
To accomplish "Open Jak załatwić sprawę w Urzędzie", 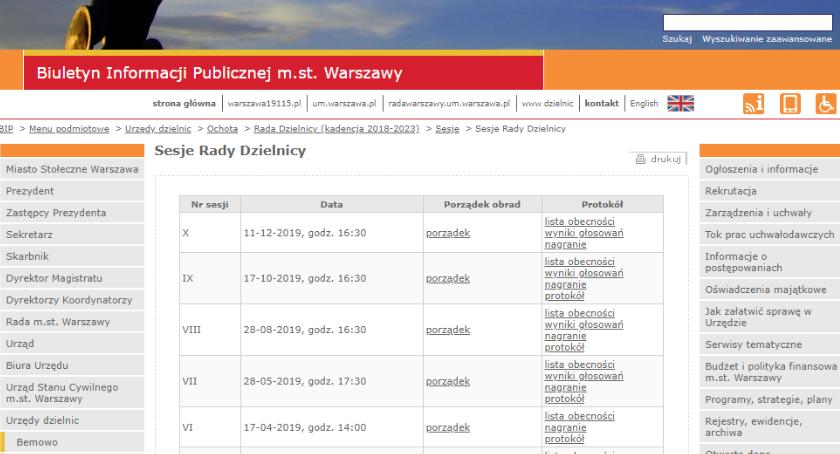I will click(770, 317).
